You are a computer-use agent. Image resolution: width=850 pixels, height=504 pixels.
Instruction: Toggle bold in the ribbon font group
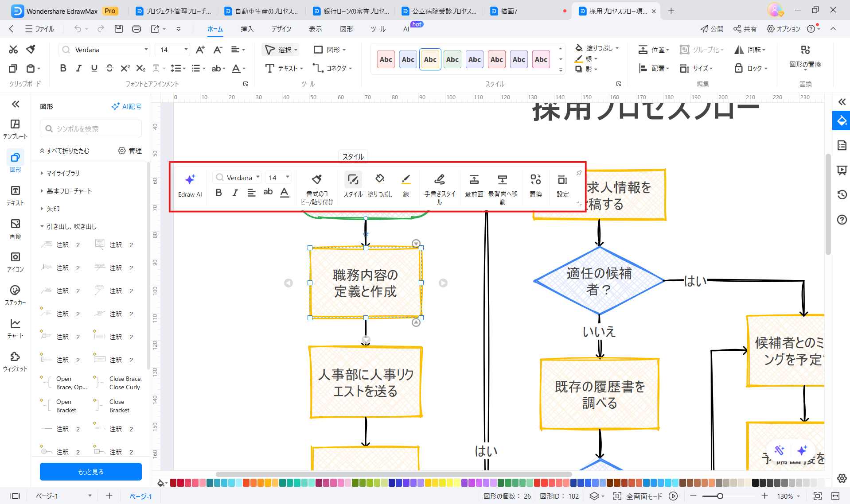[x=63, y=68]
